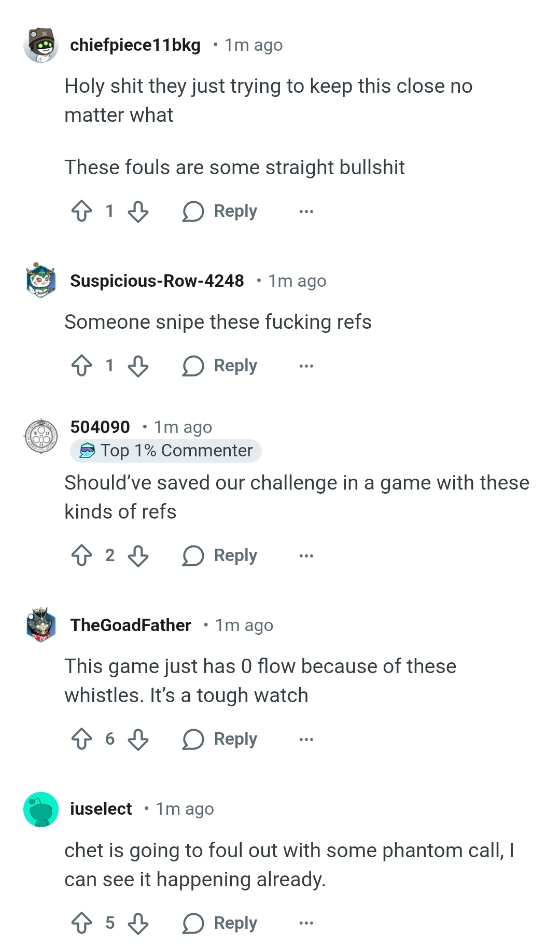Viewport: 560px width, 948px height.
Task: Reply to 504090's comment
Action: [220, 555]
